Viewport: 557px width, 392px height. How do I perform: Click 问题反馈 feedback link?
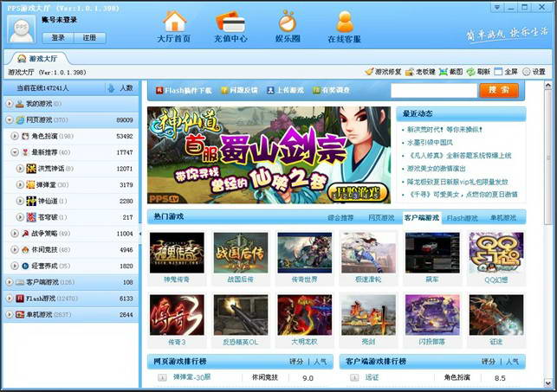click(239, 91)
